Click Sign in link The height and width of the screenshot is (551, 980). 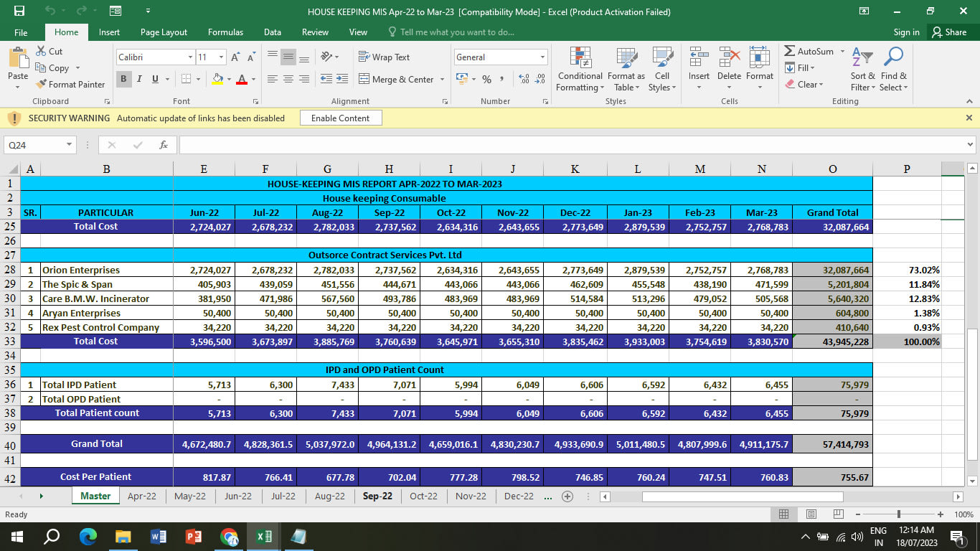(907, 32)
